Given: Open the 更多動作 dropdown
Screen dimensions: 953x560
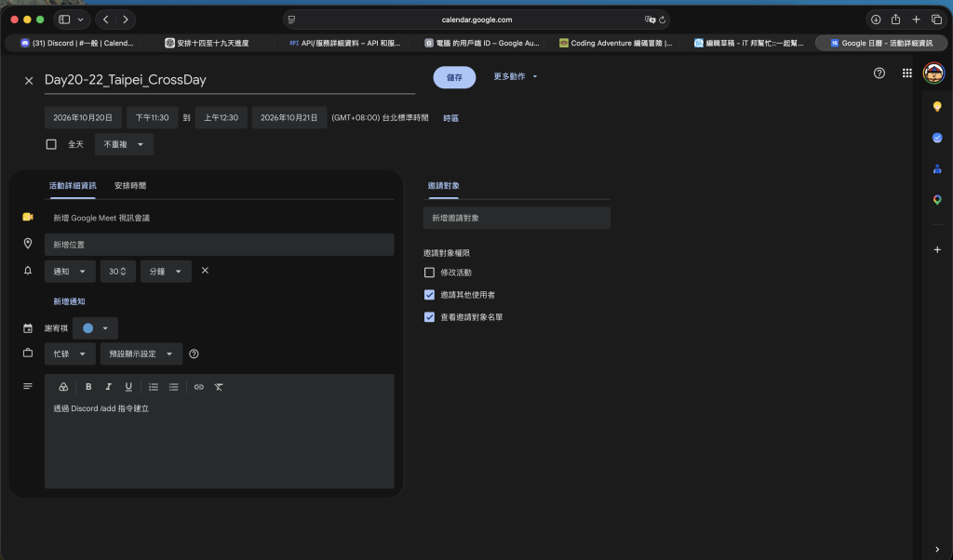Looking at the screenshot, I should 516,77.
